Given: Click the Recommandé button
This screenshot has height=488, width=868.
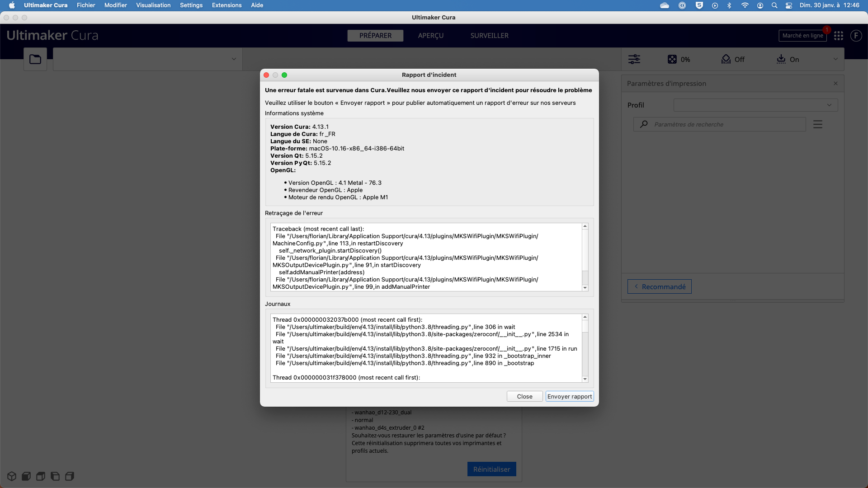Looking at the screenshot, I should 659,286.
